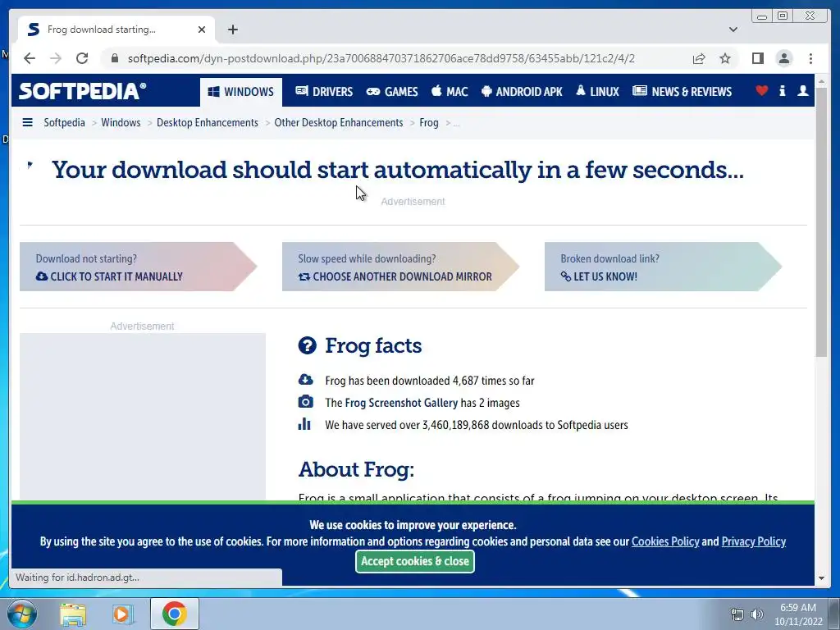Click the Chrome taskbar icon
Viewport: 840px width, 630px height.
point(174,614)
